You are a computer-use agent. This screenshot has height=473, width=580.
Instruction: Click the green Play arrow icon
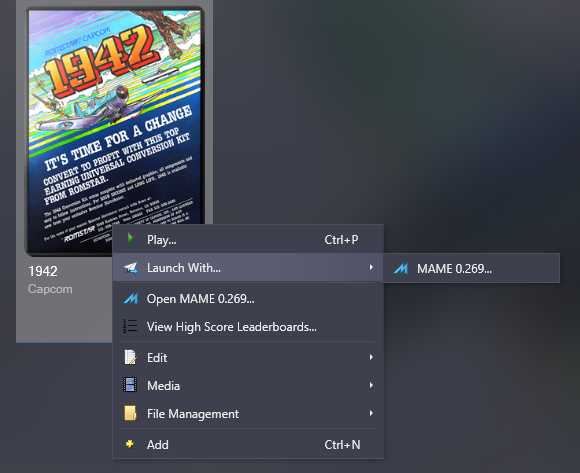(x=130, y=239)
